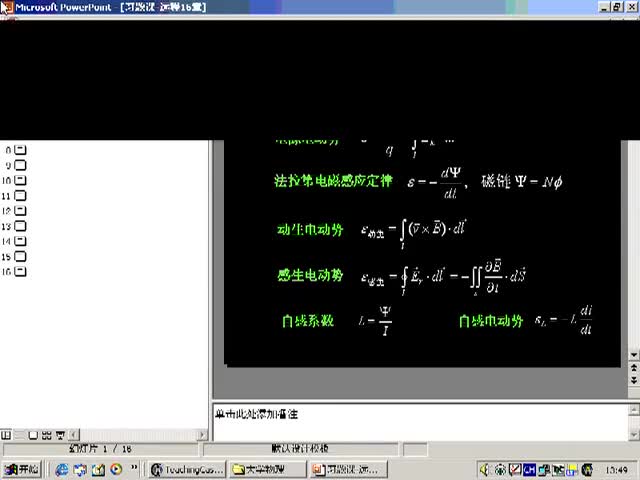Select slide 14 icon in outline
The width and height of the screenshot is (640, 480).
(20, 241)
